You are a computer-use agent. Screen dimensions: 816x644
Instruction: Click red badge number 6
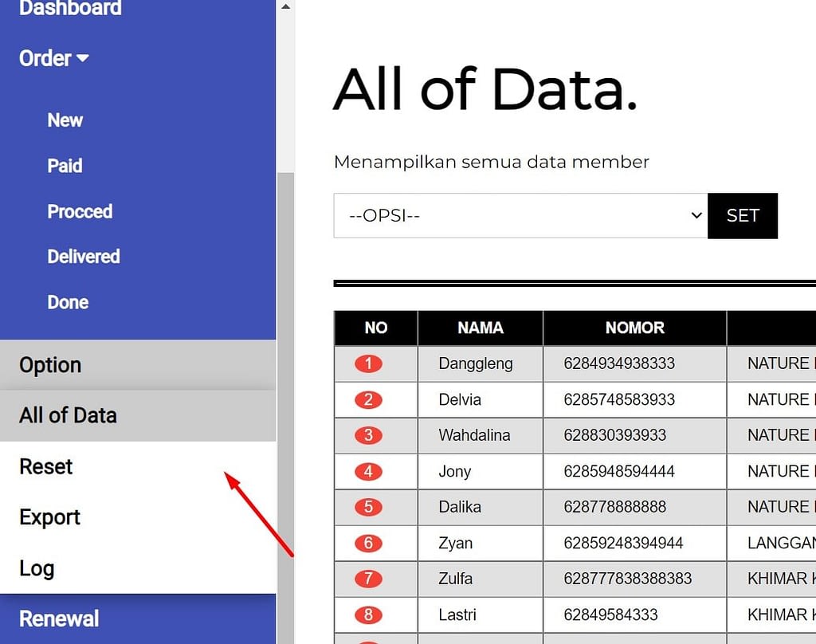368,543
